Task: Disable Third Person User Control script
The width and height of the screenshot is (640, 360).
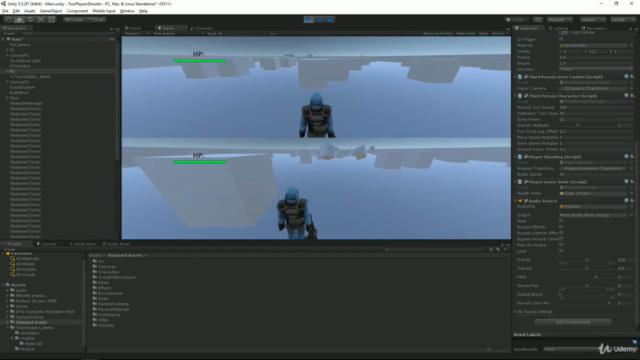Action: 526,77
